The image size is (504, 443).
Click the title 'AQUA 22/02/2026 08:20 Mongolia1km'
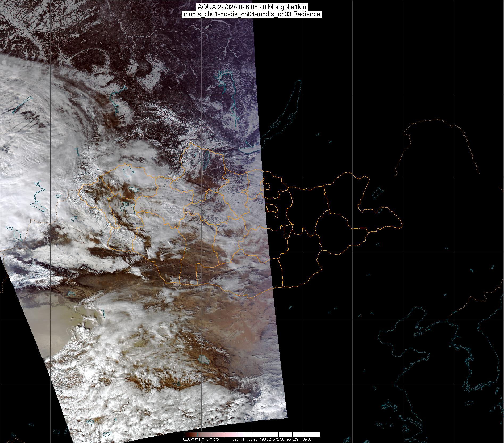[x=252, y=7]
